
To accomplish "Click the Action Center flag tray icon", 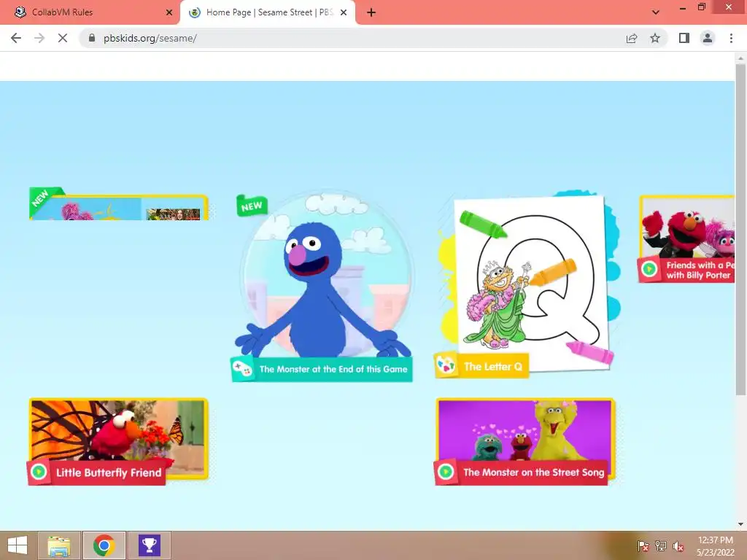I will pyautogui.click(x=643, y=546).
